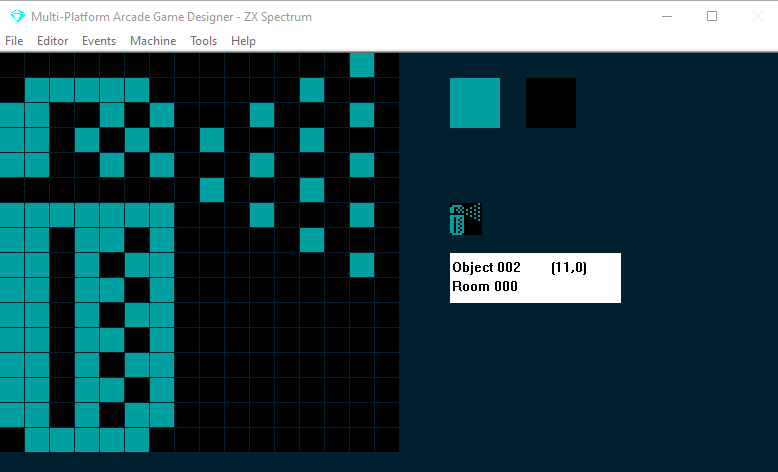Maximize the Arcade Game Designer window
The height and width of the screenshot is (472, 778).
[x=712, y=16]
